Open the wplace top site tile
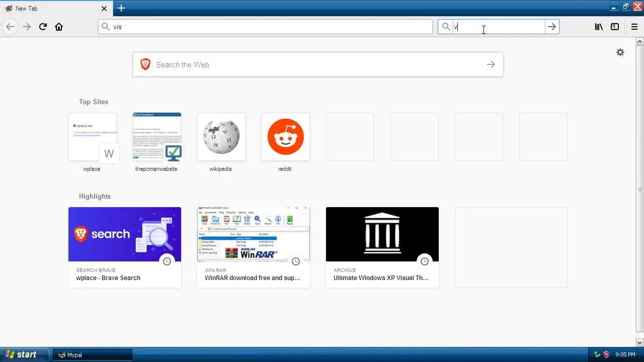This screenshot has width=644, height=362. pyautogui.click(x=93, y=137)
